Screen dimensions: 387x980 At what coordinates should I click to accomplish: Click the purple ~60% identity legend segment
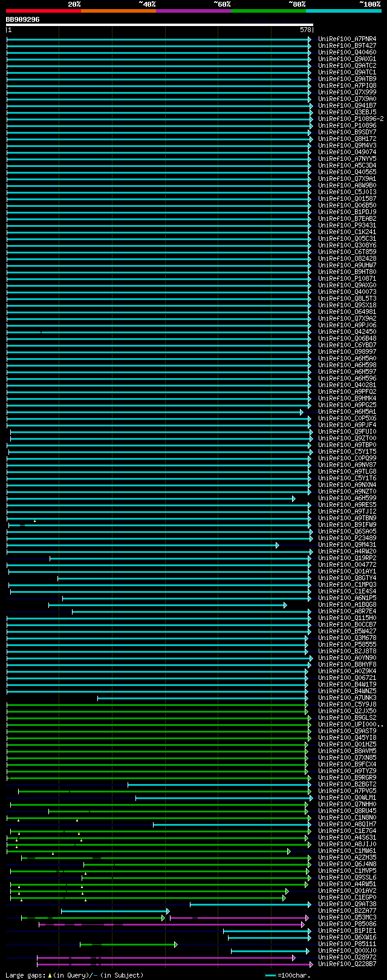pyautogui.click(x=193, y=11)
